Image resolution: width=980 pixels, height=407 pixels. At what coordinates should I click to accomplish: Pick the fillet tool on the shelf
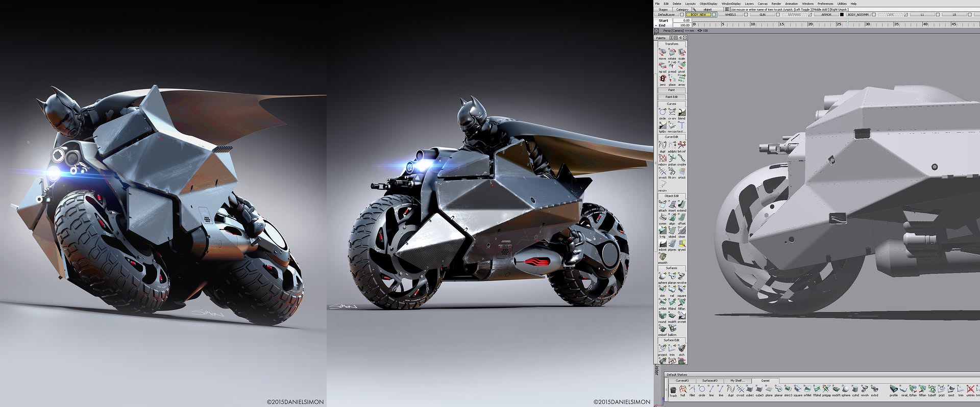point(692,390)
